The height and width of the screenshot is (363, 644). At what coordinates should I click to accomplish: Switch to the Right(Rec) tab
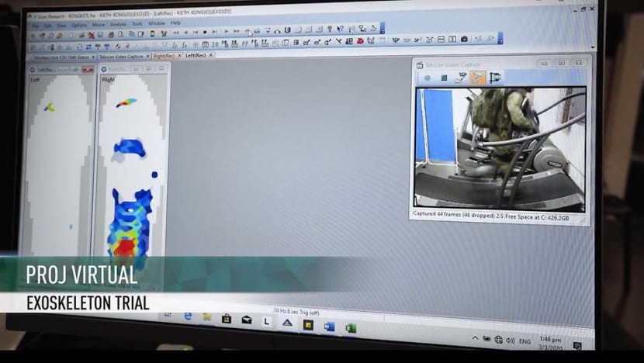(x=164, y=56)
